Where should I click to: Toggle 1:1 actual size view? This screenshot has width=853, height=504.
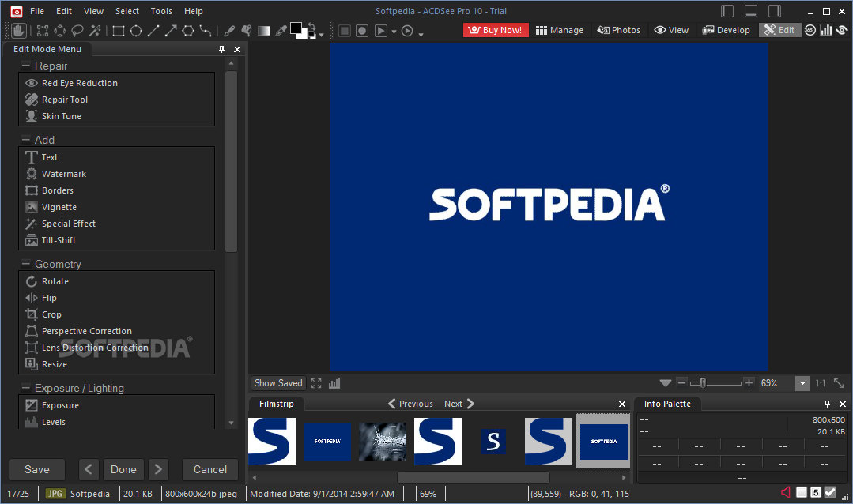tap(821, 383)
